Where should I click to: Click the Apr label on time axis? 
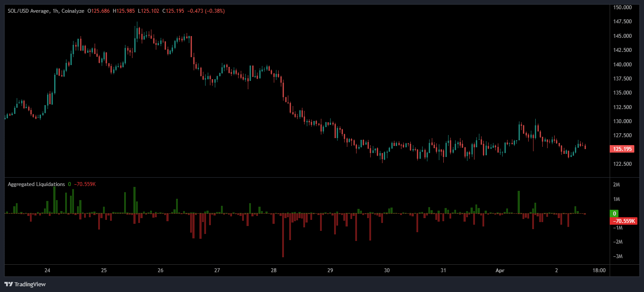click(500, 270)
